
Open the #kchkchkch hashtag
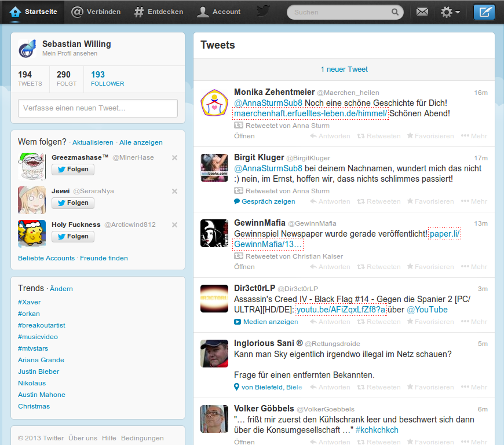click(377, 430)
